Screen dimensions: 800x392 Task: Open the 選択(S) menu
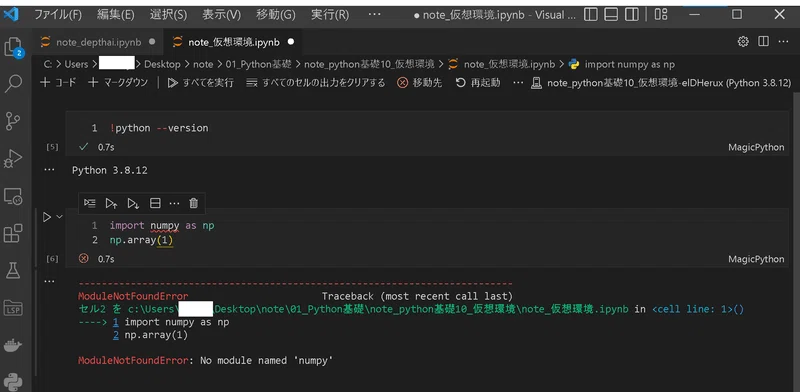coord(168,15)
